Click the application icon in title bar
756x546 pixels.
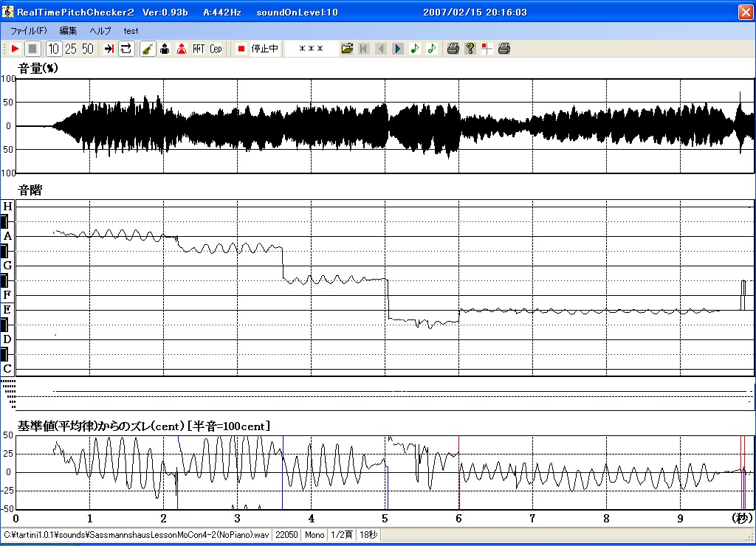tap(7, 12)
